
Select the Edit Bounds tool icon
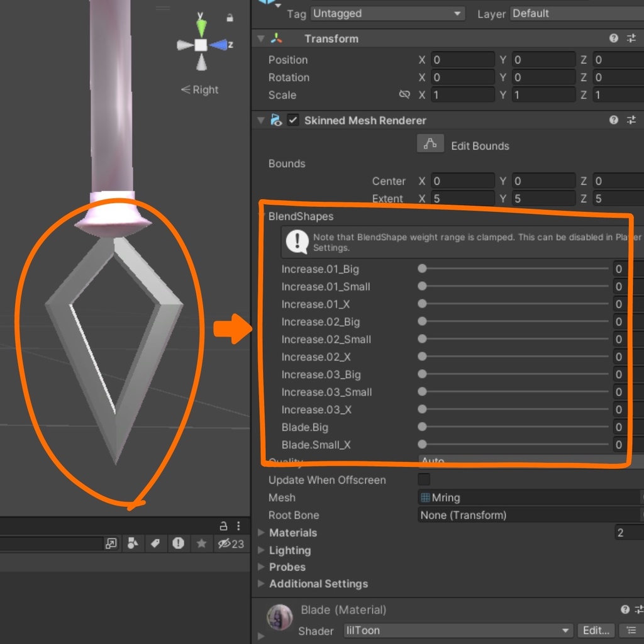[x=430, y=143]
